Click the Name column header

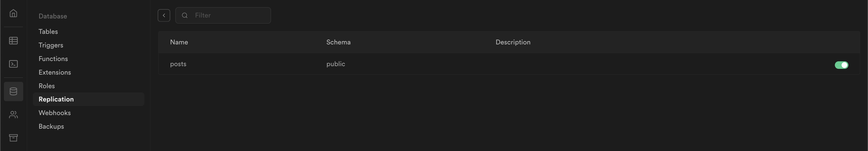(x=179, y=42)
